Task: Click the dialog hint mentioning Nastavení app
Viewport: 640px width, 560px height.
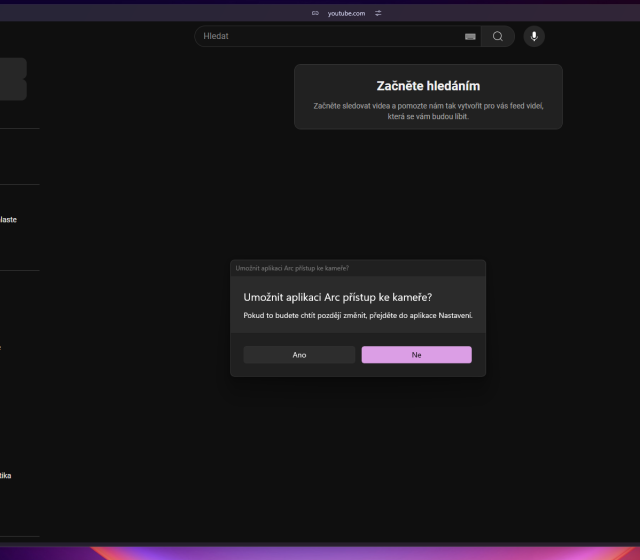Action: click(358, 316)
